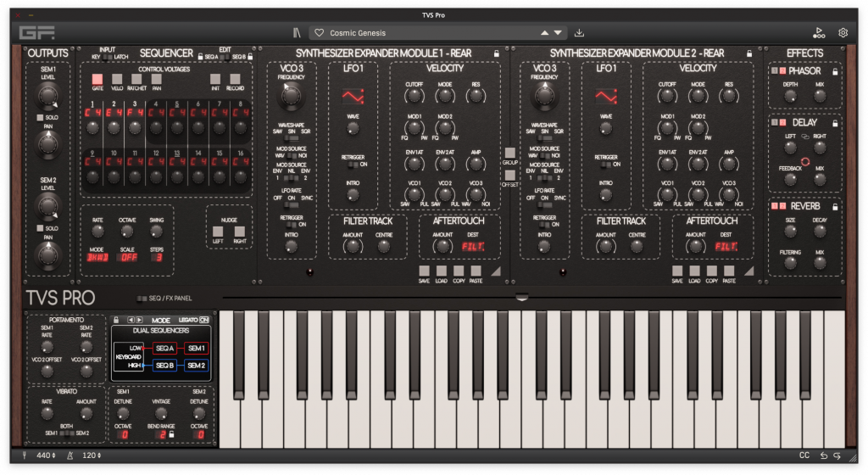Toggle the Delay left/right link icon

click(x=805, y=137)
